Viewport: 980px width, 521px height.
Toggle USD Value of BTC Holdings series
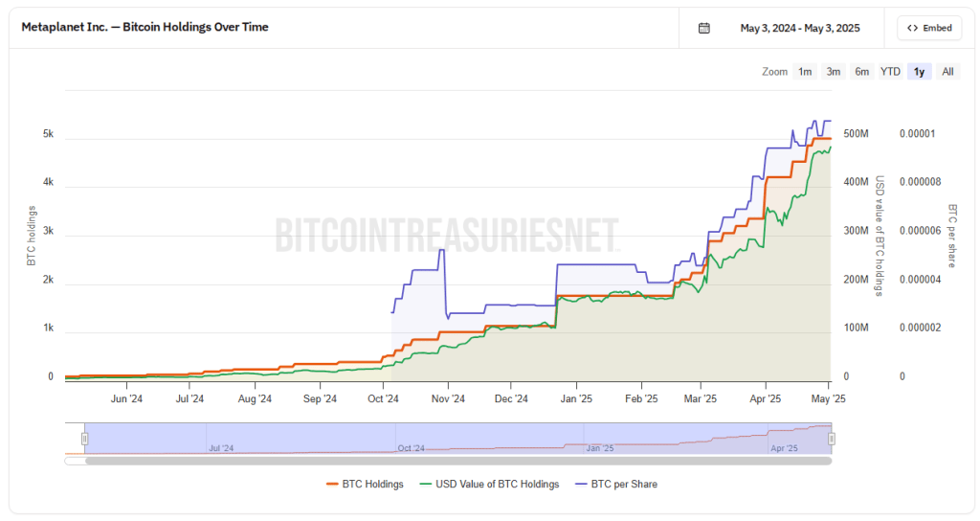(x=489, y=484)
